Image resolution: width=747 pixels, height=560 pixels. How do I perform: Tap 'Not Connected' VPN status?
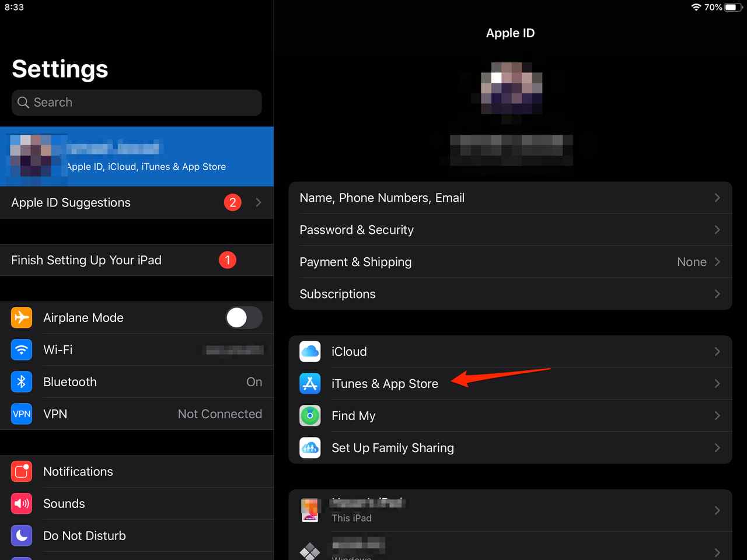point(220,414)
